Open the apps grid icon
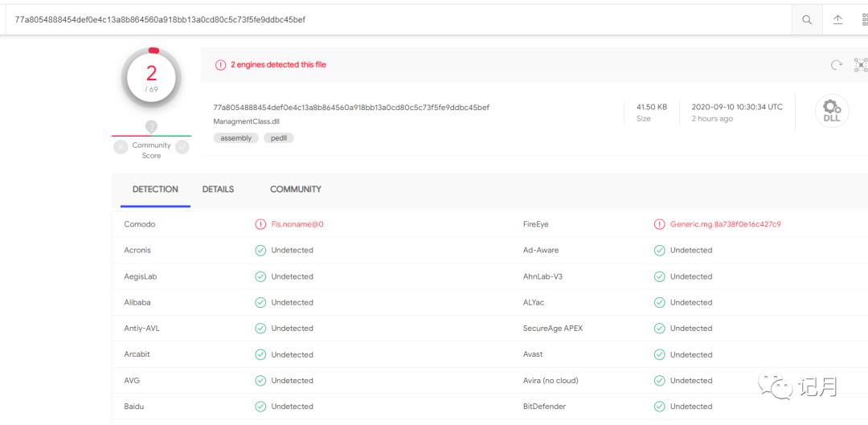868x425 pixels. click(x=865, y=20)
